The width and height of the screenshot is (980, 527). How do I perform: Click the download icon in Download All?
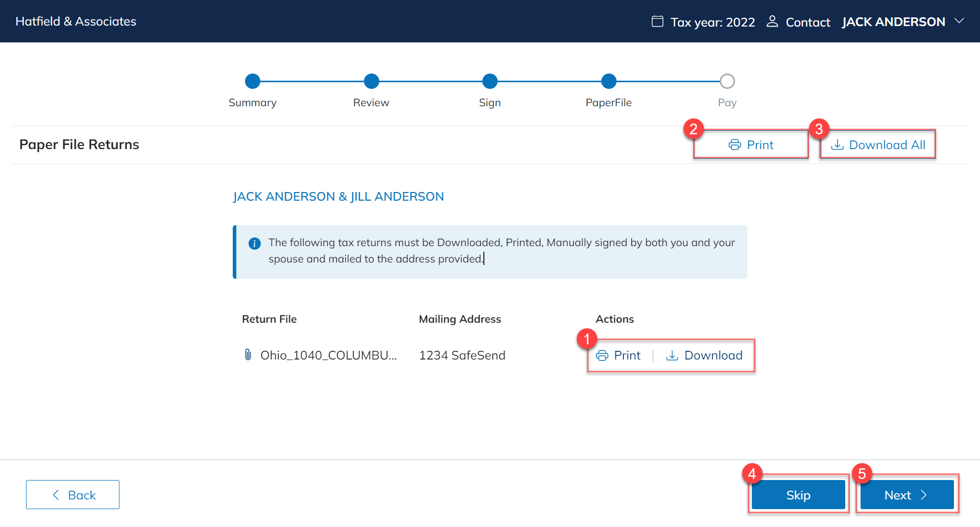click(x=837, y=145)
